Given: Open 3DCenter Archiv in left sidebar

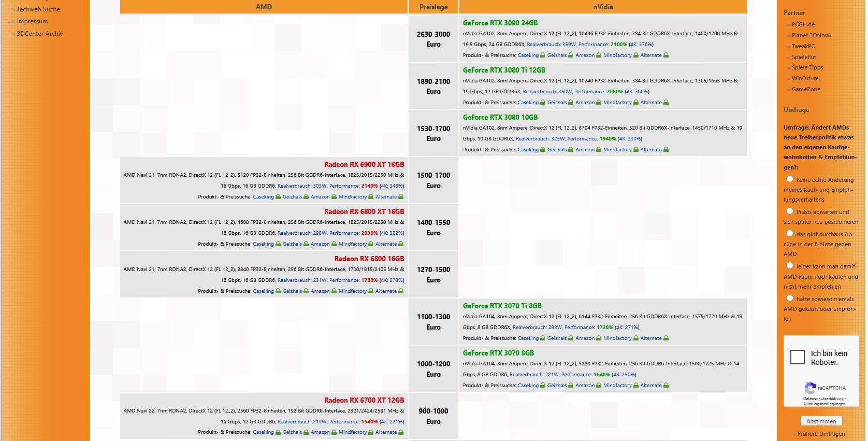Looking at the screenshot, I should click(x=40, y=34).
